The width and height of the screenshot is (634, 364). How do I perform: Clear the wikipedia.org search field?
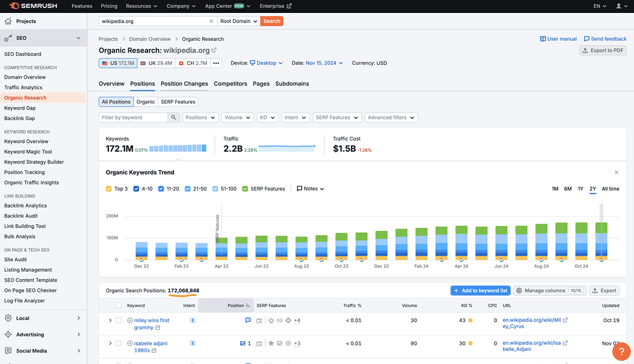pyautogui.click(x=211, y=21)
